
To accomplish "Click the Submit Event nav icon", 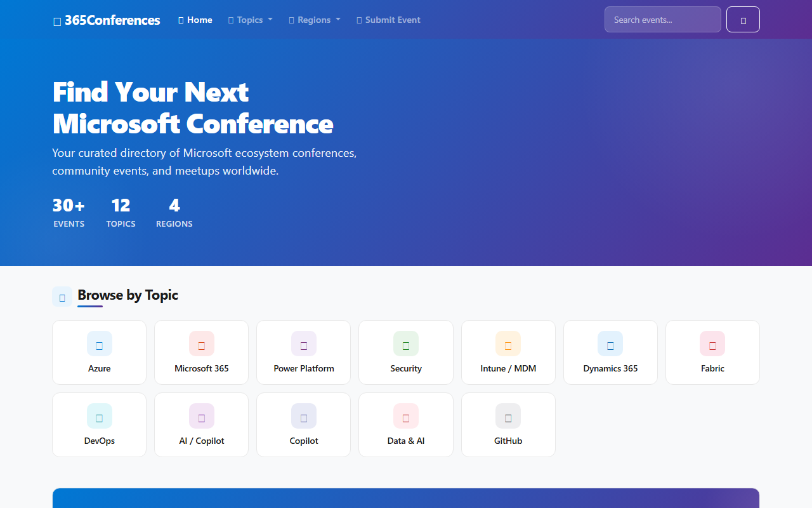I will click(x=360, y=20).
